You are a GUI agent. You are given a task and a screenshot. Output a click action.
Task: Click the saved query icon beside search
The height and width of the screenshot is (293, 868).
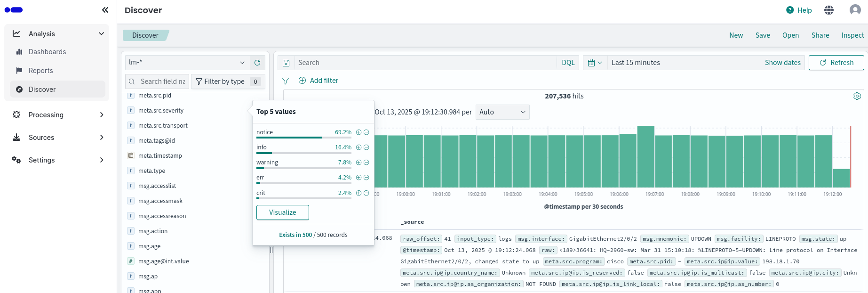(286, 63)
